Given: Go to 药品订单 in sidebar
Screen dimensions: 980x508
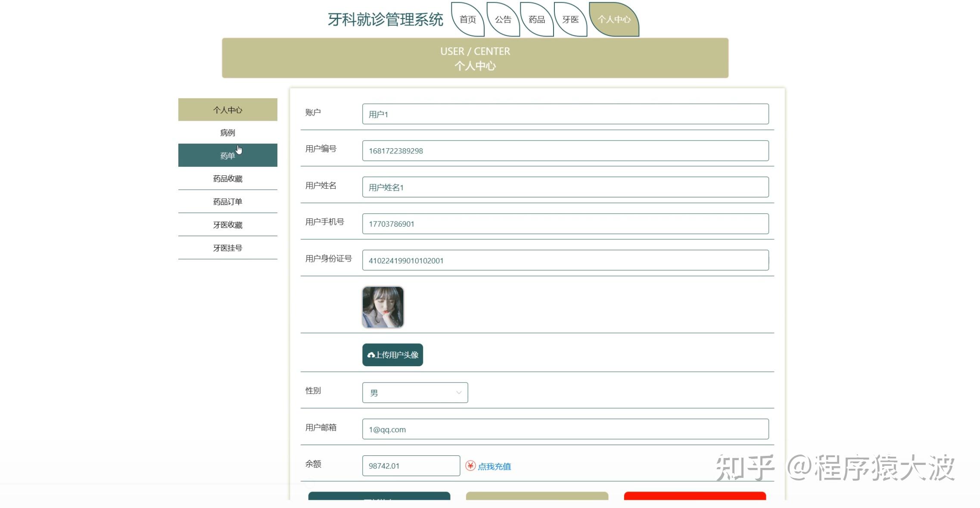Looking at the screenshot, I should click(227, 202).
